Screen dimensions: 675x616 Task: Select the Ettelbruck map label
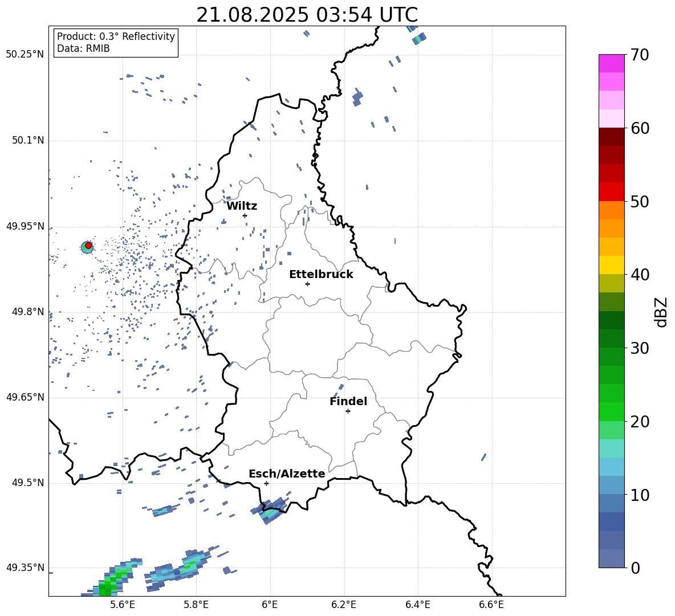[x=321, y=275]
